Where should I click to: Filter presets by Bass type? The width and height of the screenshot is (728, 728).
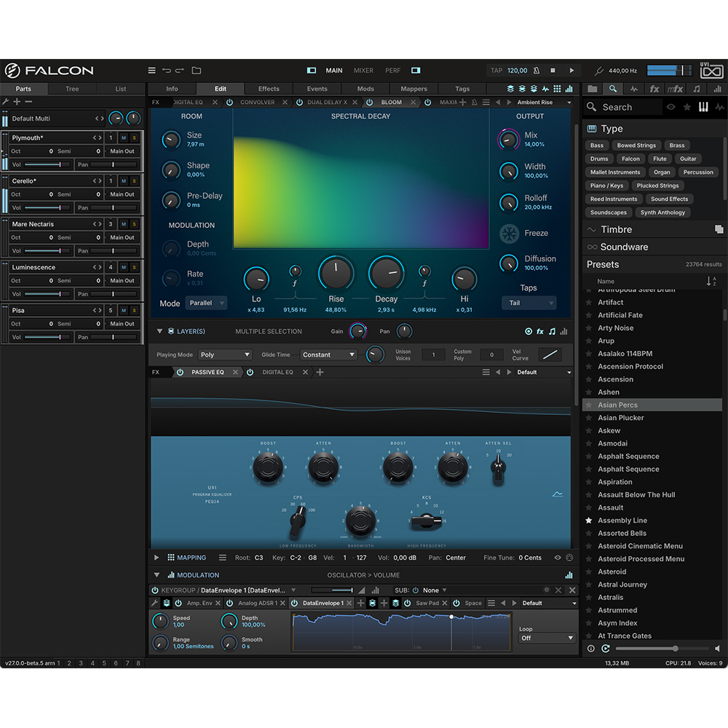[x=597, y=146]
